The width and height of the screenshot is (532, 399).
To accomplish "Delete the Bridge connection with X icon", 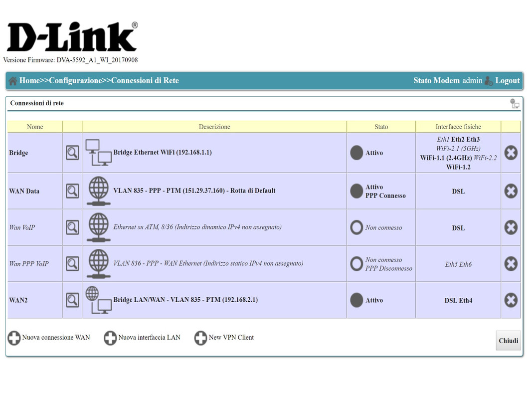I will pyautogui.click(x=511, y=153).
